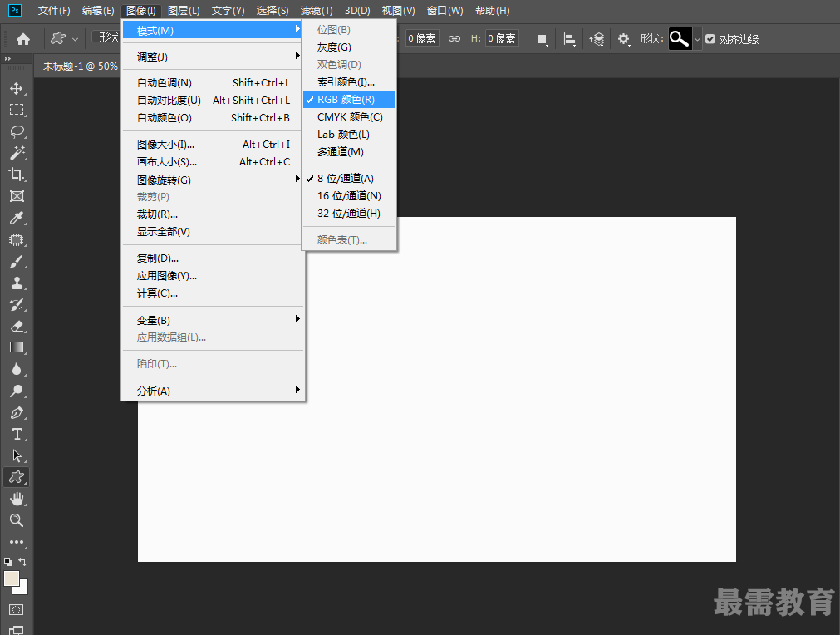
Task: Select the Frame tool
Action: click(x=17, y=196)
